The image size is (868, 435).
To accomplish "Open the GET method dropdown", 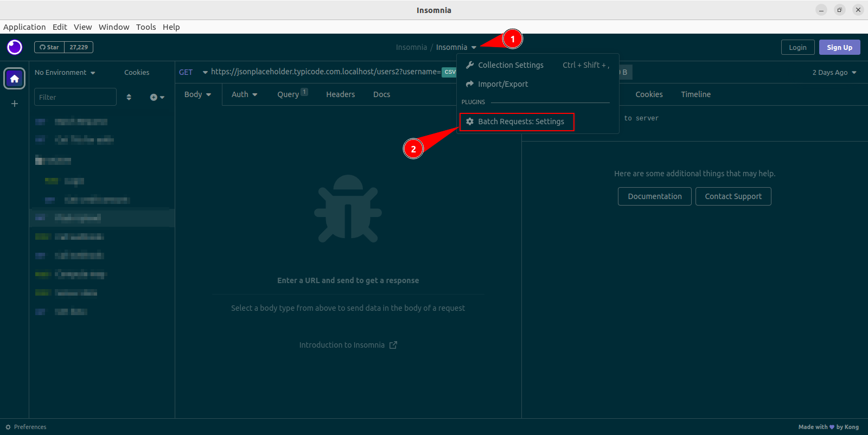I will click(194, 72).
